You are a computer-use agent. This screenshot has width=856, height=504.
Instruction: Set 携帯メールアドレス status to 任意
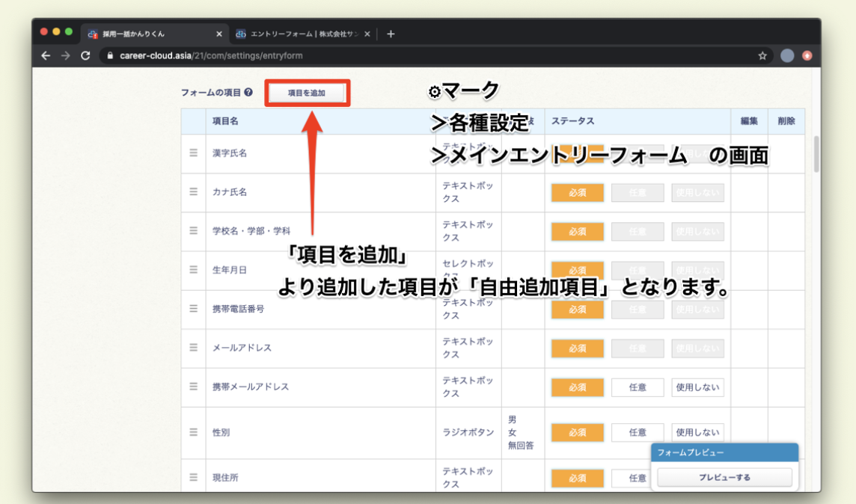(x=637, y=387)
